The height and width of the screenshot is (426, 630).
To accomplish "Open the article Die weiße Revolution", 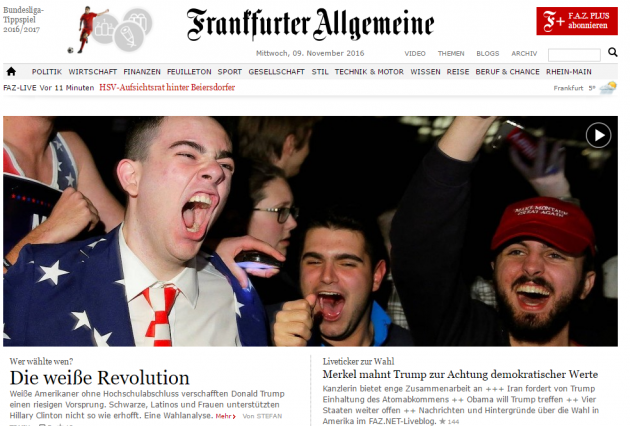I will tap(100, 378).
